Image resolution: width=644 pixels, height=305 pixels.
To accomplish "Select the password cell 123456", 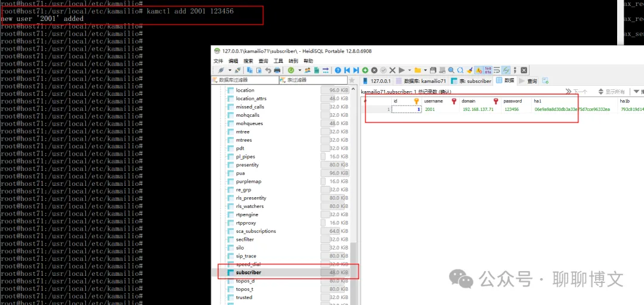I will click(516, 109).
